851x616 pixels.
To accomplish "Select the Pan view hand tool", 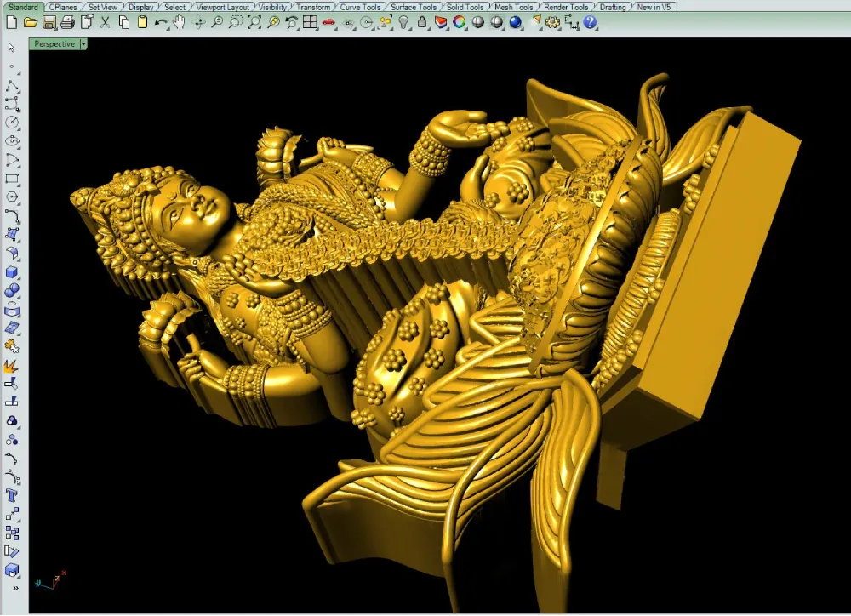I will 179,22.
